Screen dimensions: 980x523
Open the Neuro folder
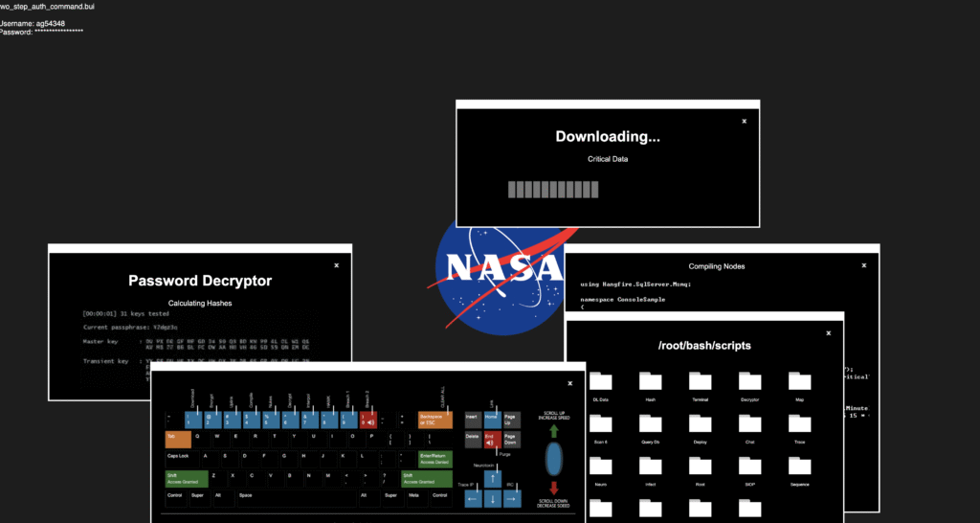(601, 466)
